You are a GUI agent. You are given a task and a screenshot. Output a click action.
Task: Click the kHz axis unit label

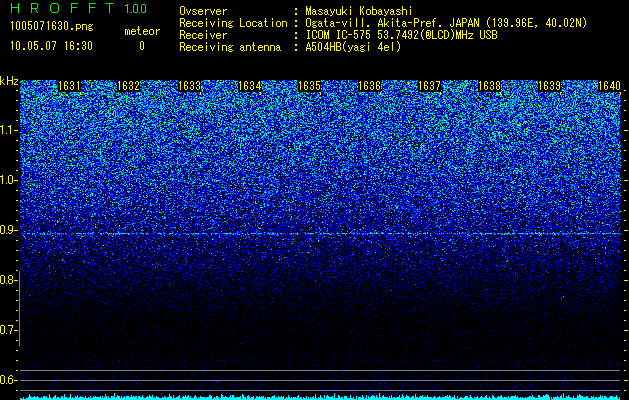9,81
